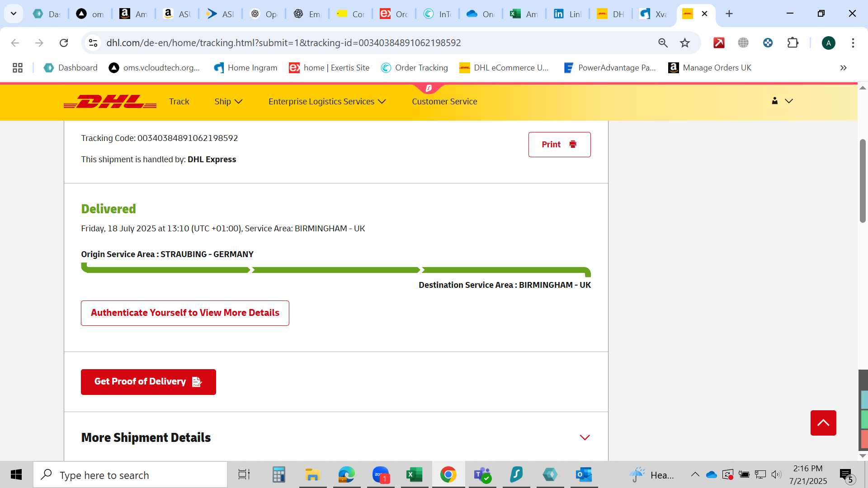This screenshot has width=868, height=488.
Task: Click the DHL logo in header
Action: coord(110,102)
